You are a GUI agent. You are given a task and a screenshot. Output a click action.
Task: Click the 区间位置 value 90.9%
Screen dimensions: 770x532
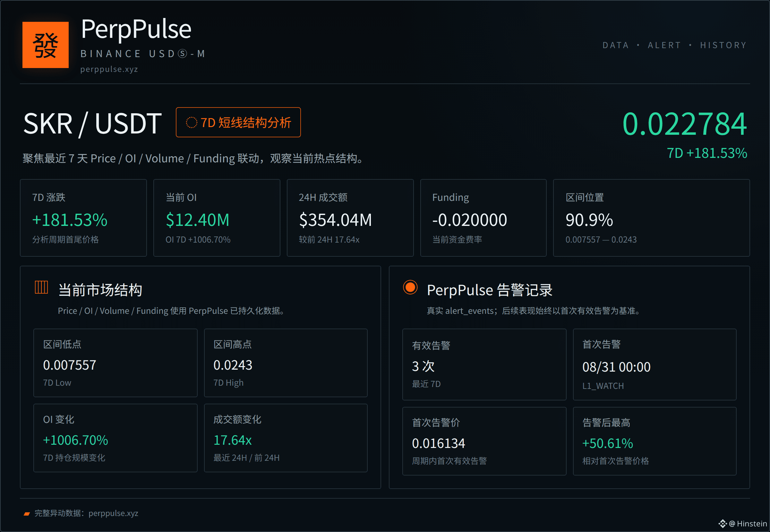click(x=589, y=220)
